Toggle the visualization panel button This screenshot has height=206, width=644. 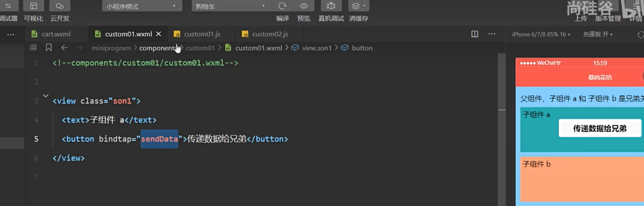coord(34,6)
